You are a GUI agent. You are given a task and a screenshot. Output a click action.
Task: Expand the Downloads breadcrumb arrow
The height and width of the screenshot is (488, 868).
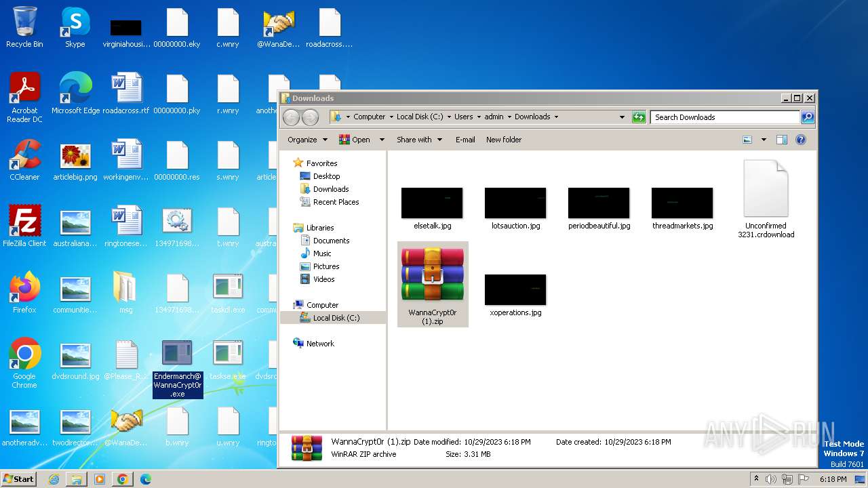coord(556,117)
